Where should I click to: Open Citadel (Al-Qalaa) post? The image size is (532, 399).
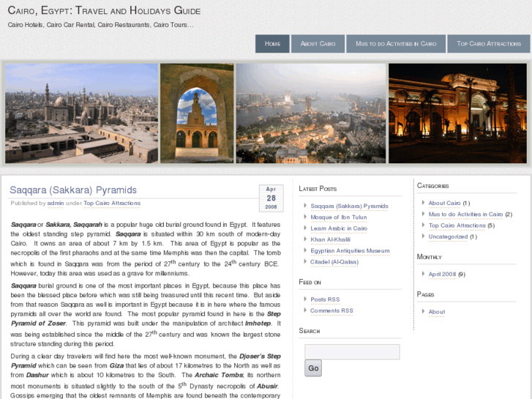pyautogui.click(x=334, y=262)
